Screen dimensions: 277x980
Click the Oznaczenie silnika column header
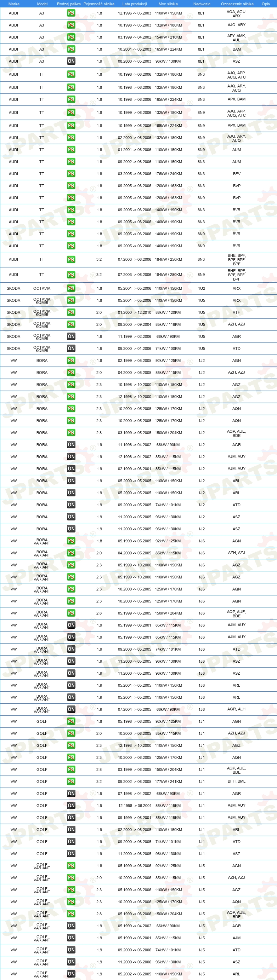(237, 4)
